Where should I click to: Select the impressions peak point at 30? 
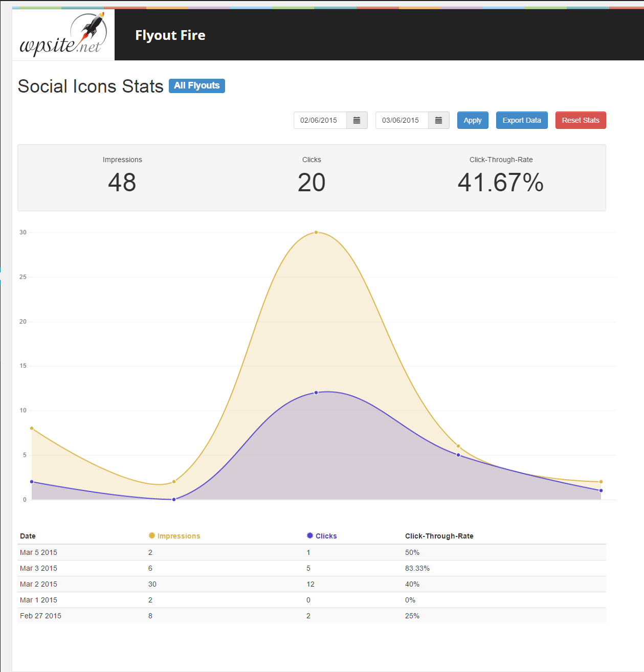316,232
